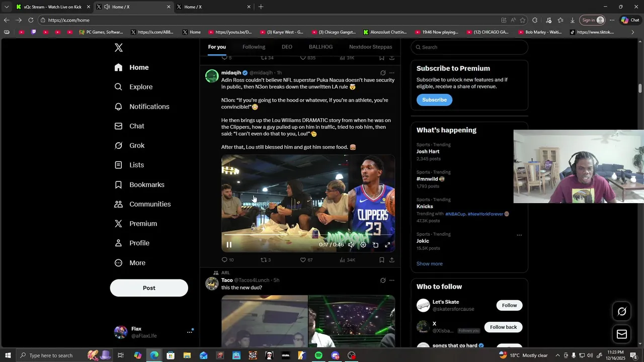Open Chat in the sidebar
Screen dimensions: 644x362
[x=129, y=126]
